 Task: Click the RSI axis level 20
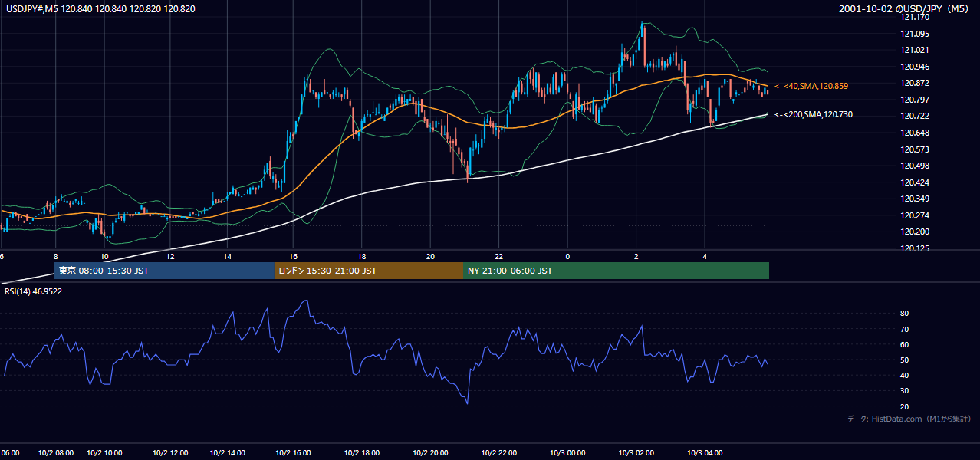point(904,406)
